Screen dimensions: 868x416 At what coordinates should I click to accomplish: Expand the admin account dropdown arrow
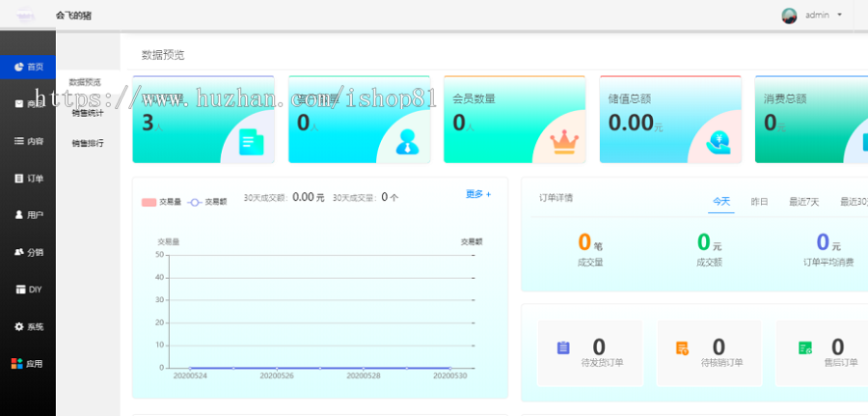[x=840, y=14]
